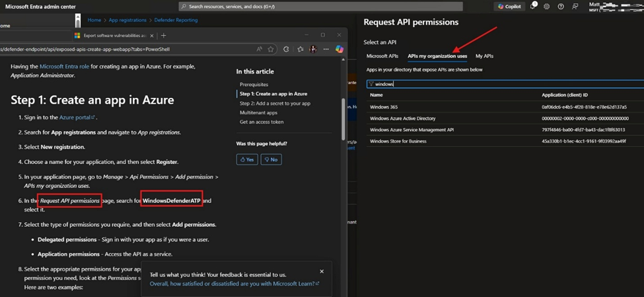Add page to favorites with star icon

pos(271,49)
